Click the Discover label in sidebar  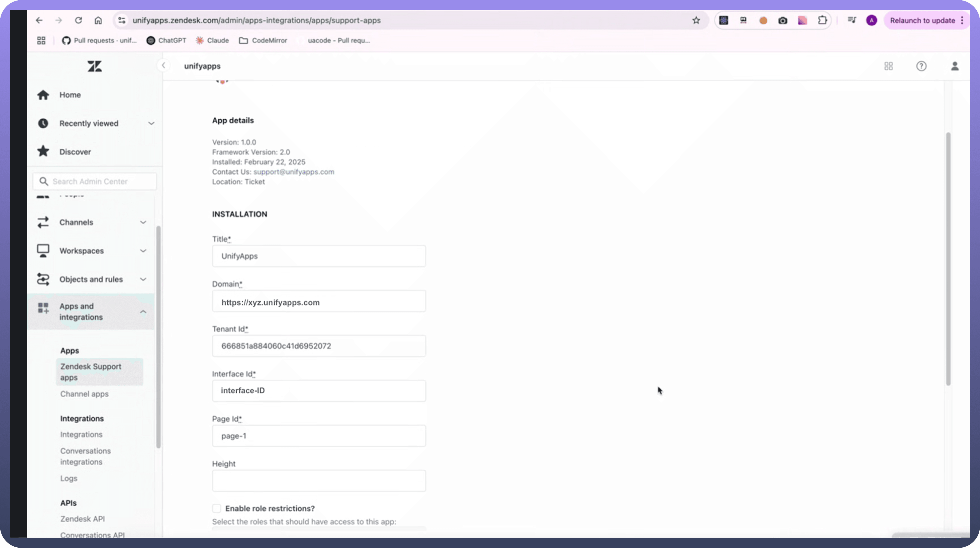click(x=75, y=152)
